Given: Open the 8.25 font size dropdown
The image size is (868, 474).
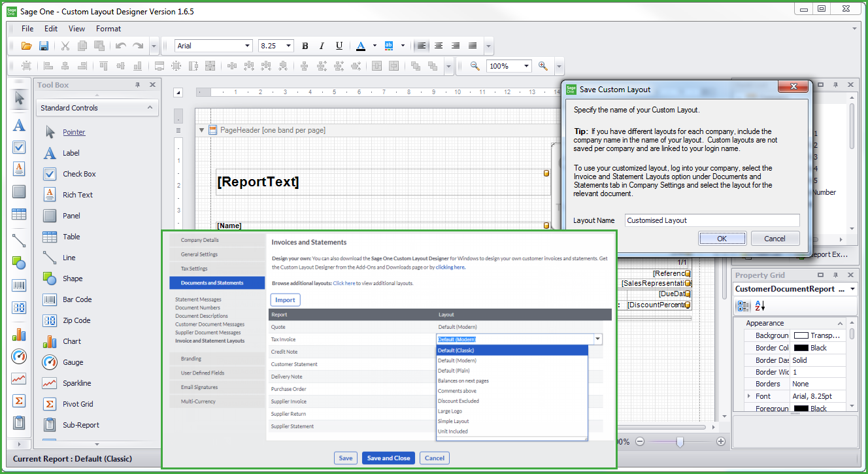Looking at the screenshot, I should (290, 46).
